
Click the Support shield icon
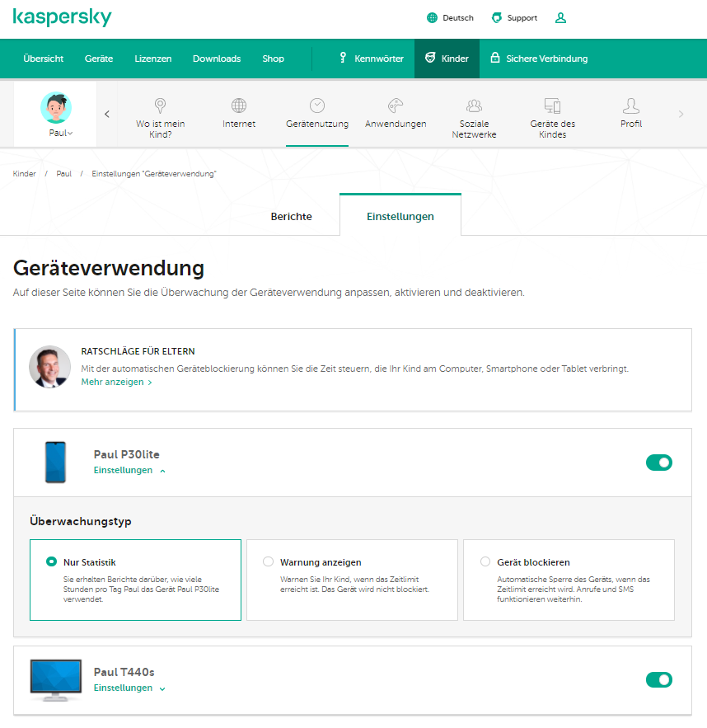point(497,17)
